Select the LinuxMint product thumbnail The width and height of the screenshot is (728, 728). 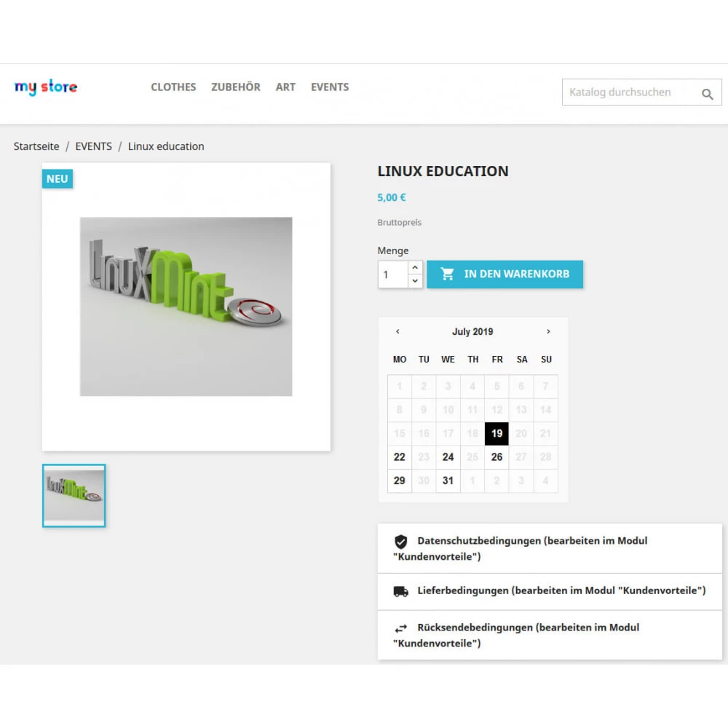pos(74,495)
